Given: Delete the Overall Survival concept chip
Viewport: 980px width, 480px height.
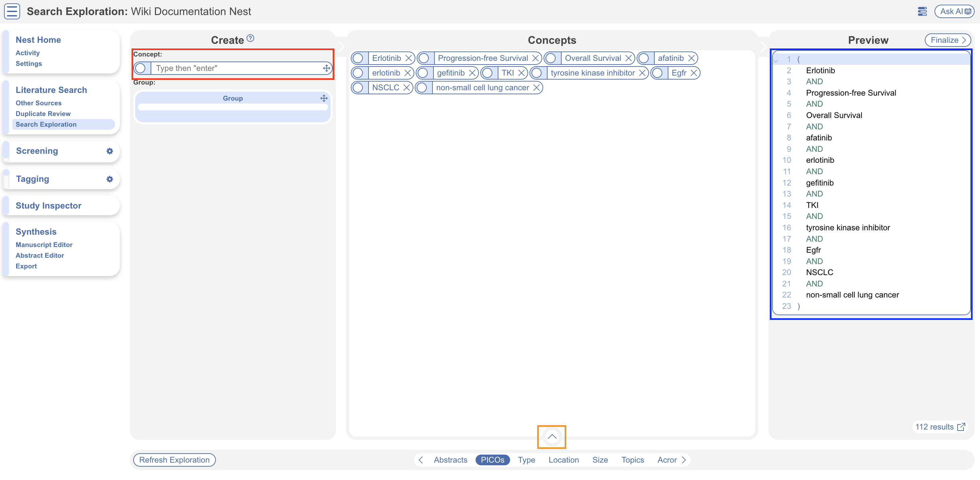Looking at the screenshot, I should (x=629, y=58).
